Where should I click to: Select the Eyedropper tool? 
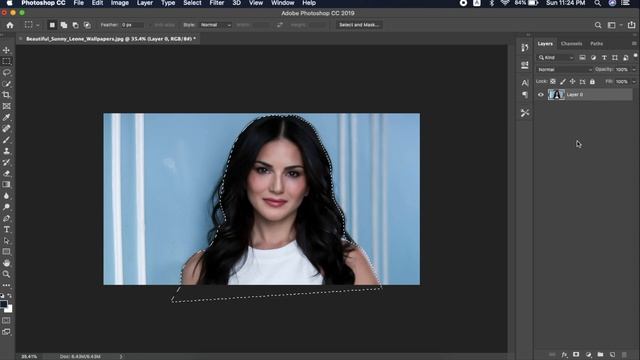[7, 117]
